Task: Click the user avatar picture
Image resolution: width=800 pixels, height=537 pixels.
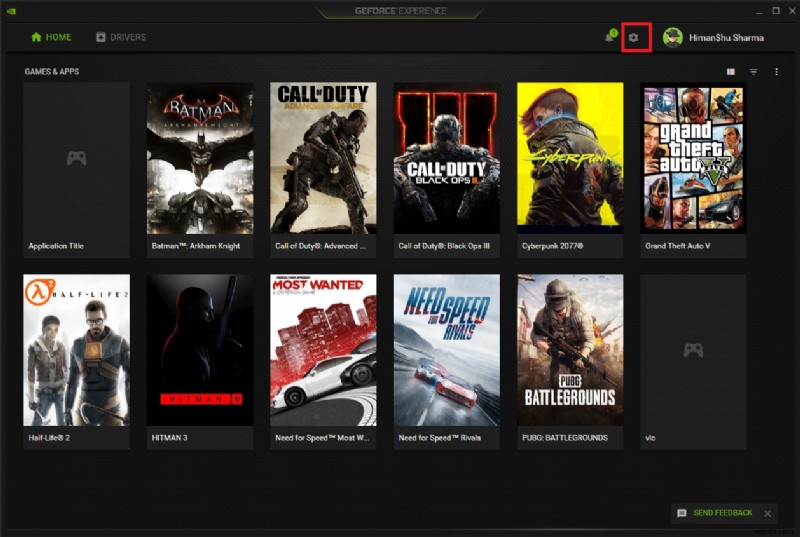Action: [x=672, y=38]
